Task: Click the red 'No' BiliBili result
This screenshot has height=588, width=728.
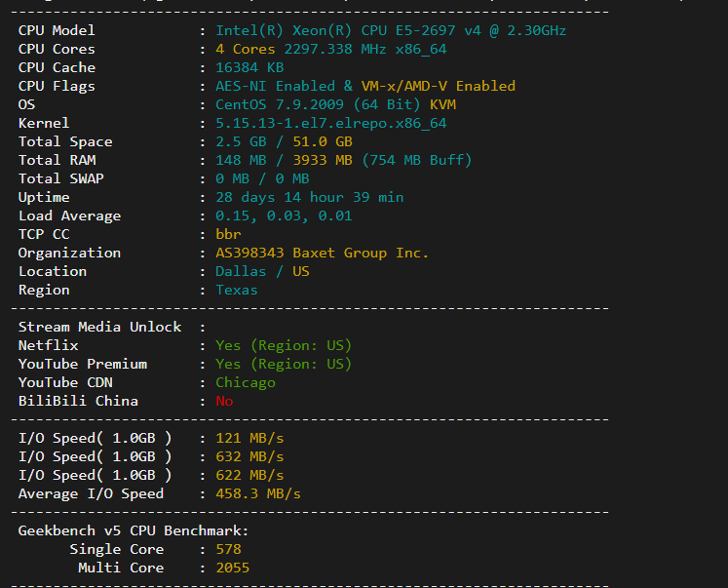Action: coord(224,402)
